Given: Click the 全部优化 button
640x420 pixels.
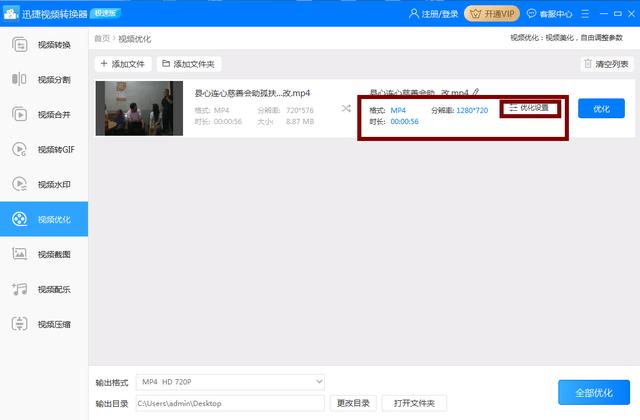Looking at the screenshot, I should coord(594,393).
